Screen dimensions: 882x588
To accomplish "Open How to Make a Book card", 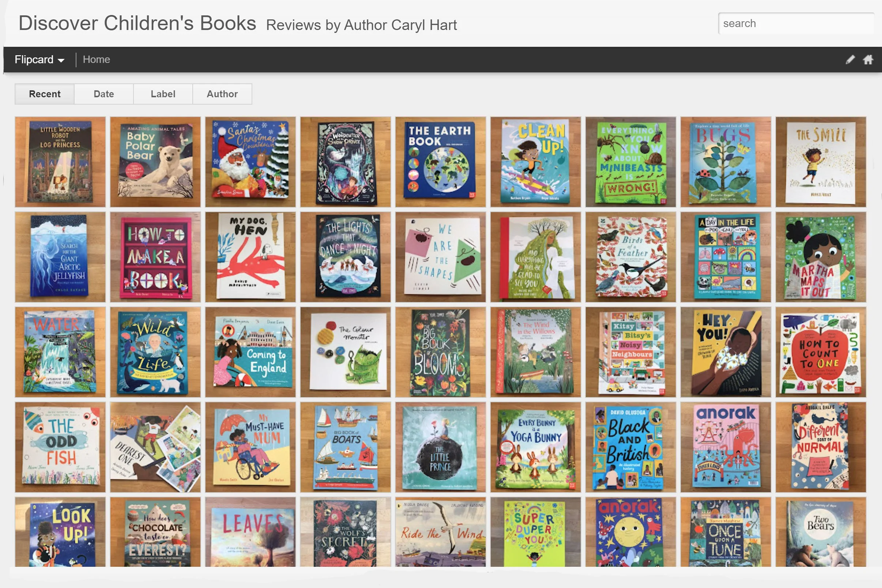I will pyautogui.click(x=155, y=257).
